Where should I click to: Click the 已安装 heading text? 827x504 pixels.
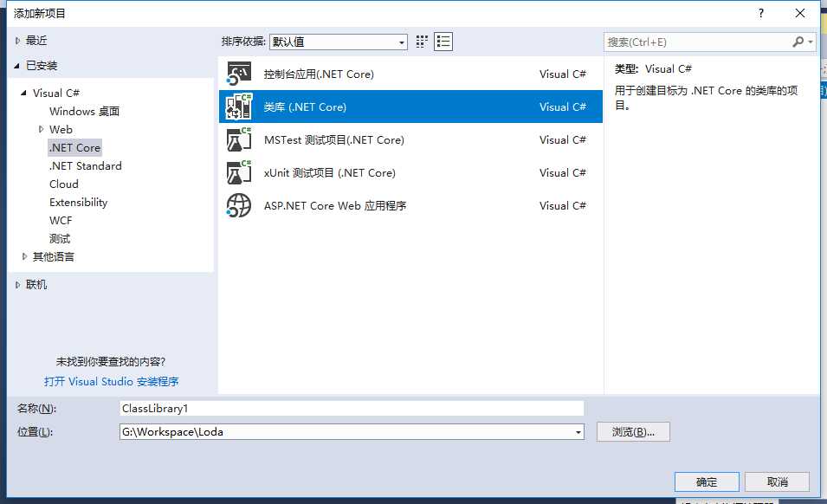click(x=42, y=66)
